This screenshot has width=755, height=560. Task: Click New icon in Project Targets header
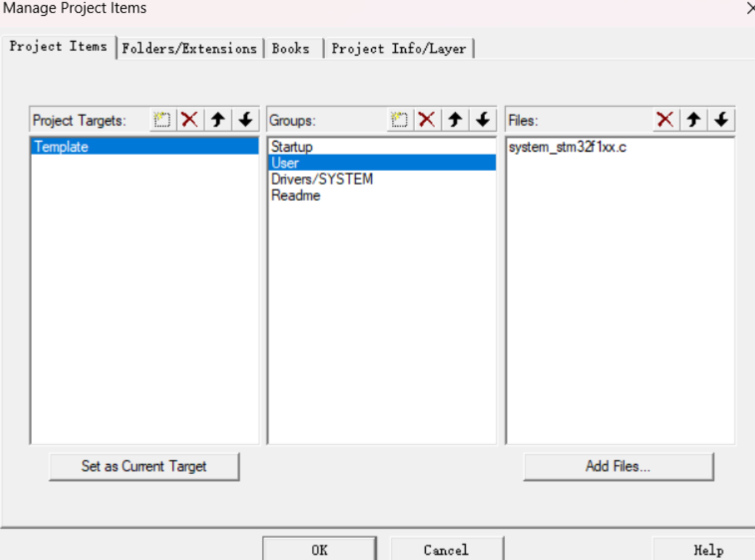point(162,120)
